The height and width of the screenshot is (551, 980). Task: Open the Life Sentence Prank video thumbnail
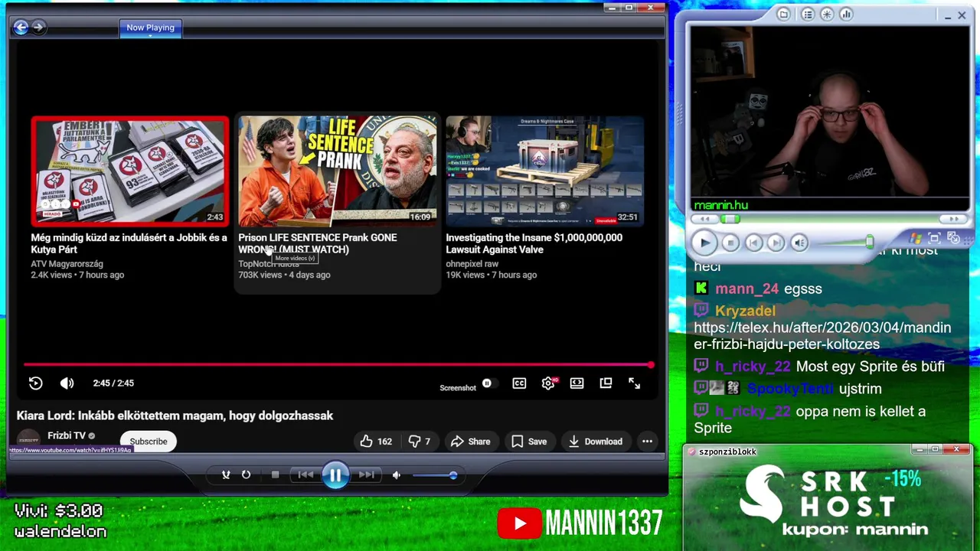[338, 171]
